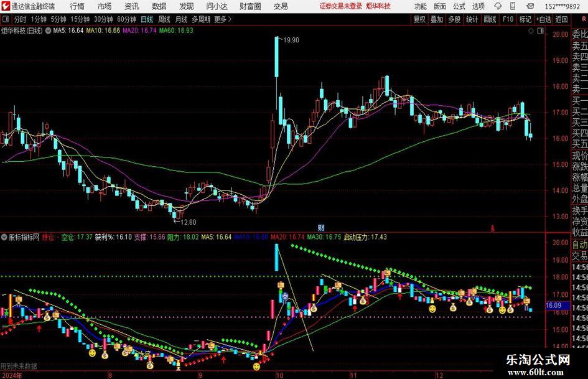The image size is (588, 379).
Task: Open 多周期 multi-period view
Action: tap(201, 19)
